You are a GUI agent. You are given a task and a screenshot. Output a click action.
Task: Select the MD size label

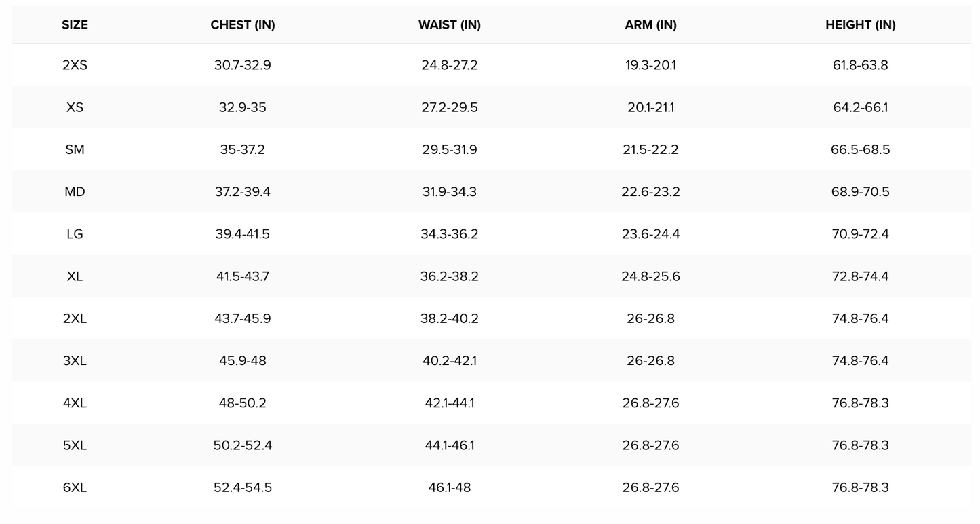[75, 191]
